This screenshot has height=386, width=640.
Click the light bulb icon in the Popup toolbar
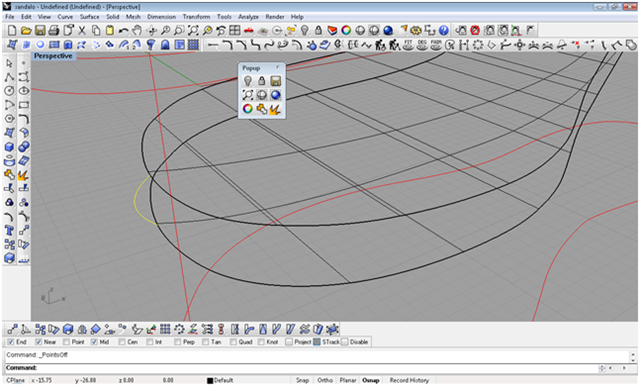(x=247, y=81)
